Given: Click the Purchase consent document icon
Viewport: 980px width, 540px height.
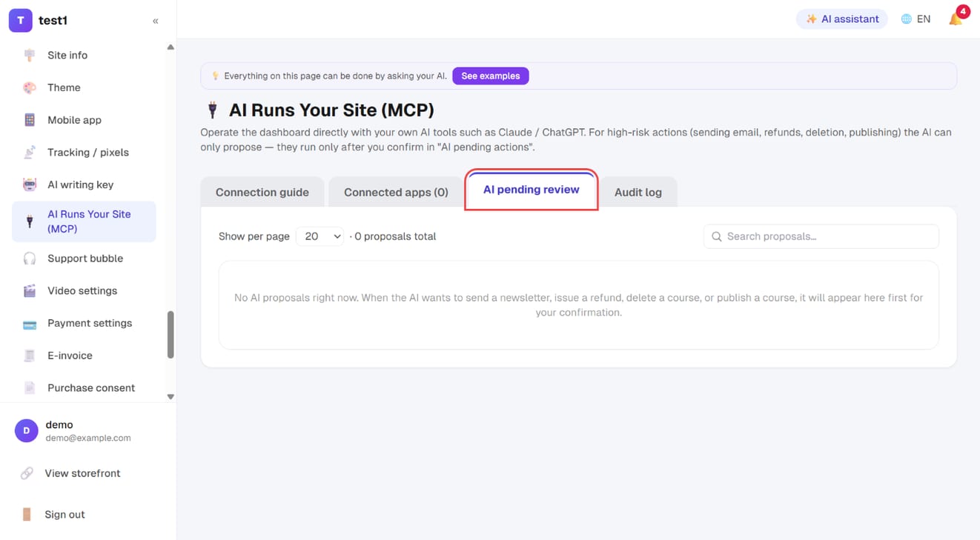Looking at the screenshot, I should [30, 388].
